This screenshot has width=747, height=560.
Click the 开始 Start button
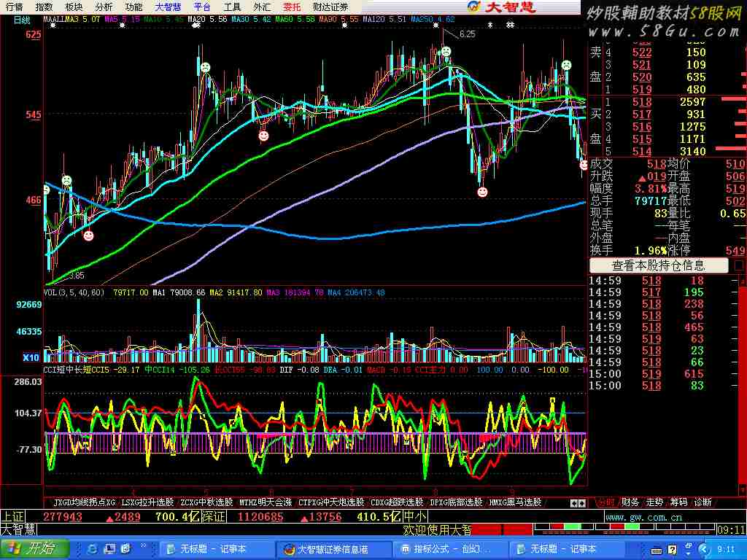[34, 548]
